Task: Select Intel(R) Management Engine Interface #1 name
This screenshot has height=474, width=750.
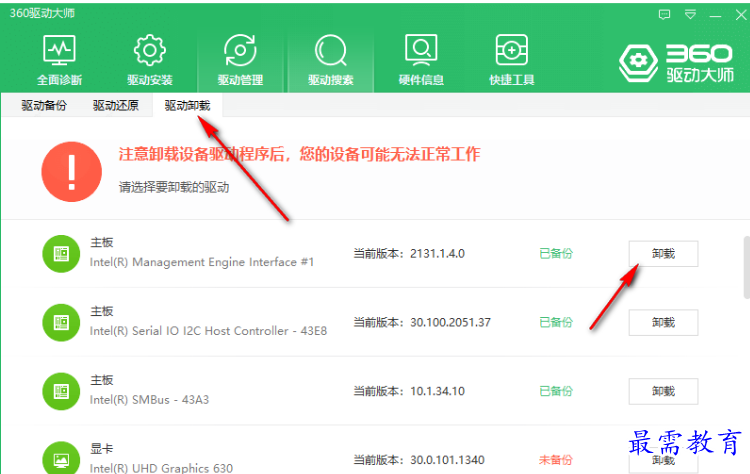Action: click(202, 262)
